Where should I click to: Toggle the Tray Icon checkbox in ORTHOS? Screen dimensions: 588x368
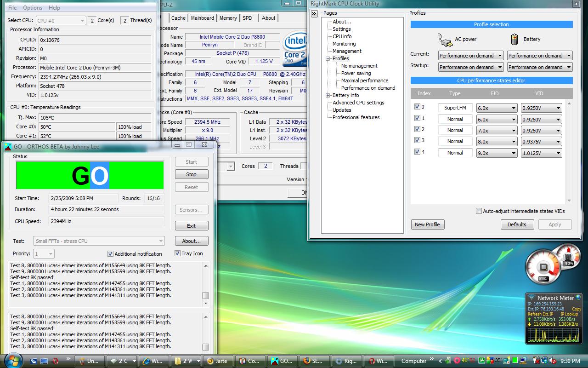point(177,253)
